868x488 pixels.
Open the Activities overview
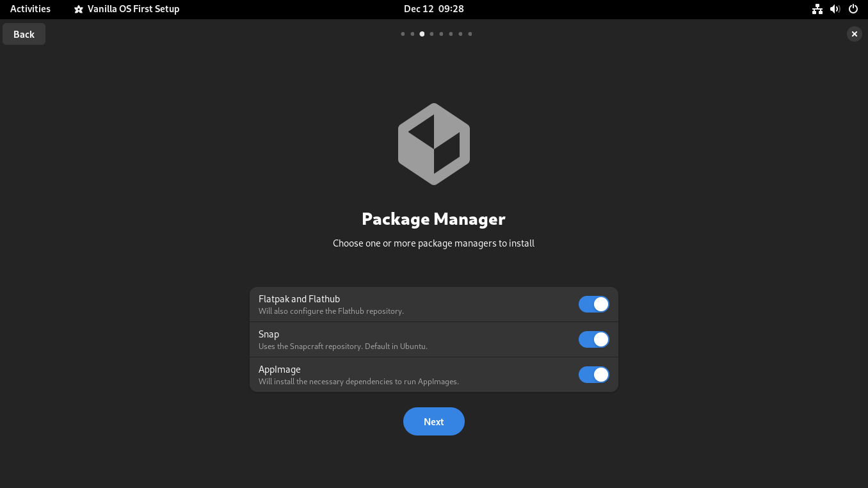(x=30, y=9)
